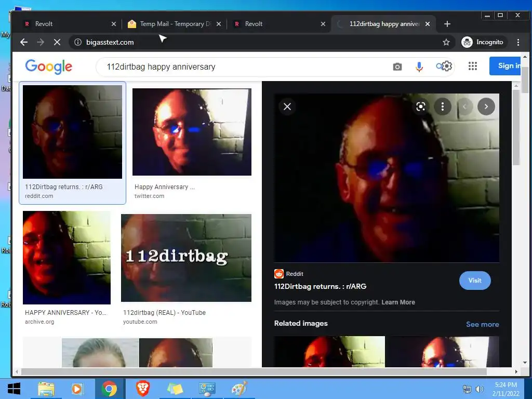Select the 112Dirtbag returns reddit thumbnail
Image resolution: width=532 pixels, height=399 pixels.
point(72,131)
